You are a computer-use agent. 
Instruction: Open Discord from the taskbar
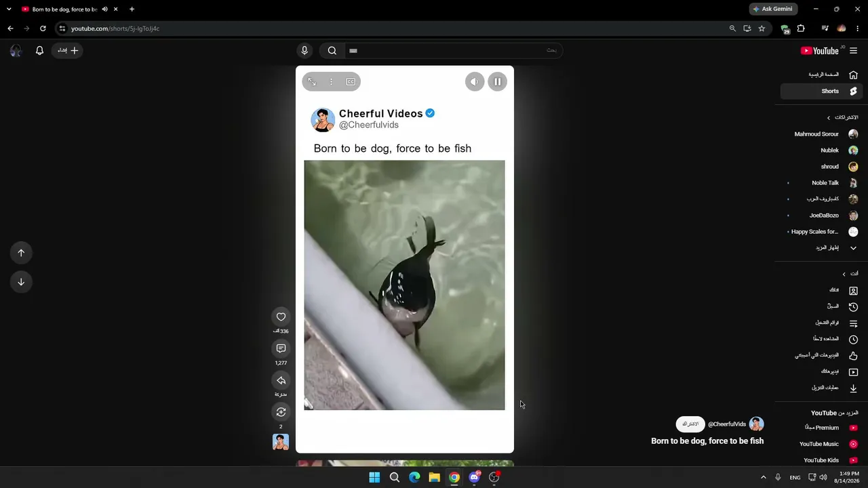click(475, 477)
